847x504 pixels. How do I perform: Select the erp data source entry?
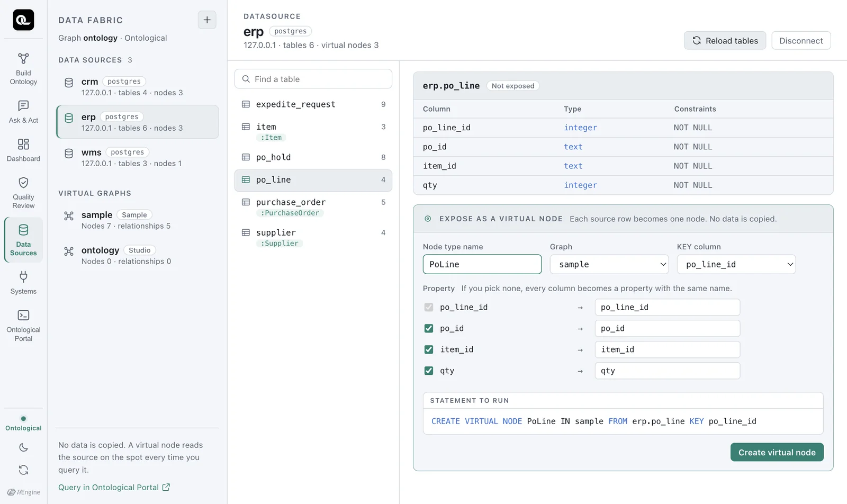click(x=138, y=122)
